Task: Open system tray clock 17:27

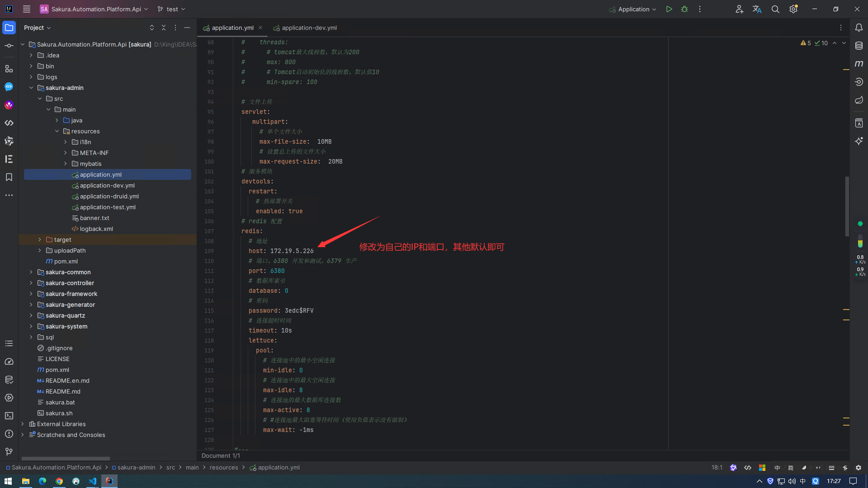Action: [x=834, y=481]
